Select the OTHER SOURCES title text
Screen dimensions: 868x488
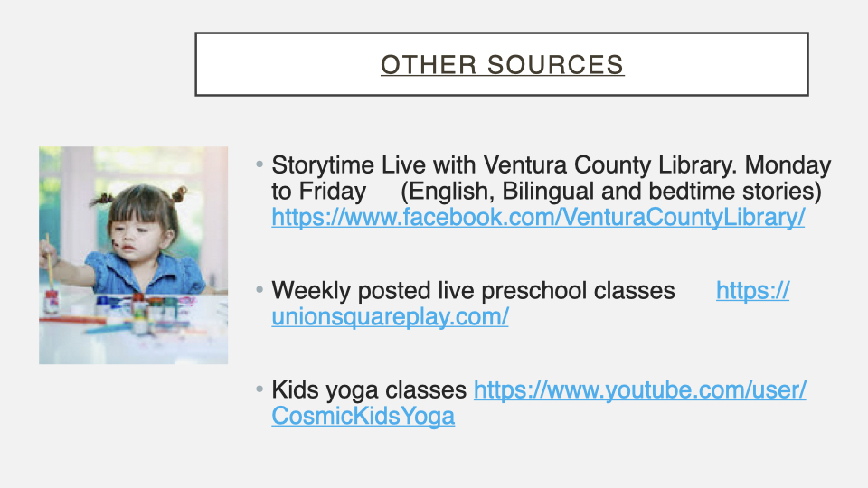502,65
